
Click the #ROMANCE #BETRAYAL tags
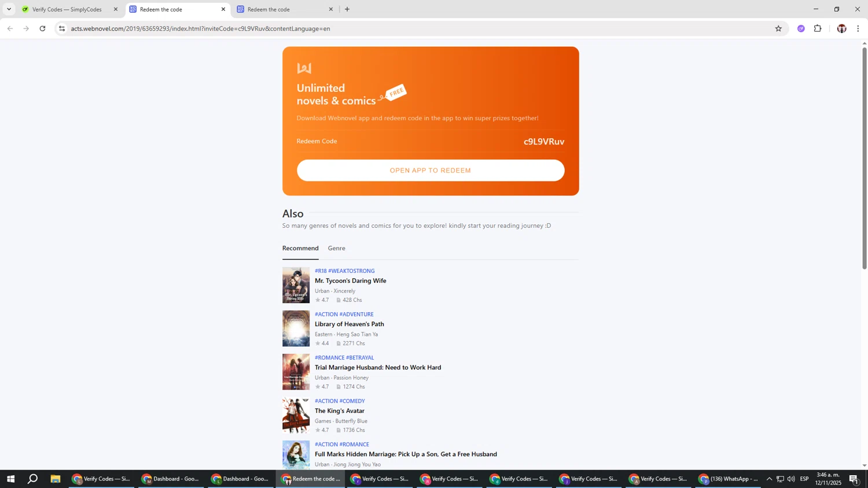click(x=344, y=358)
